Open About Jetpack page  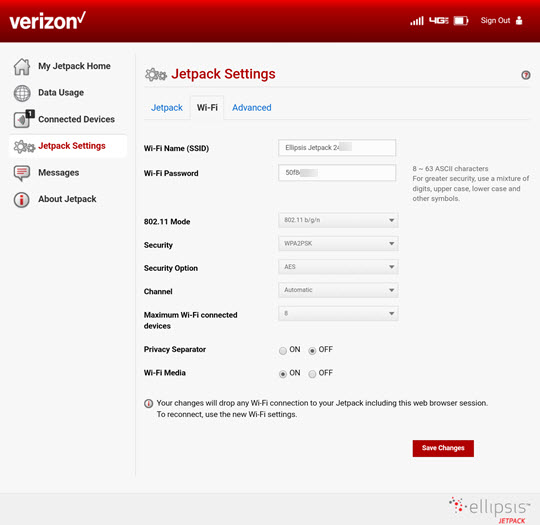tap(67, 199)
